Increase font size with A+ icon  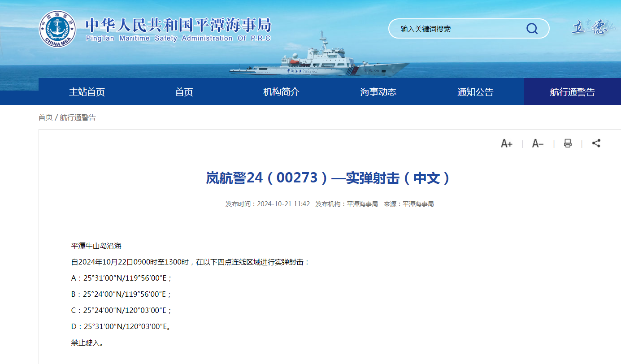coord(507,143)
